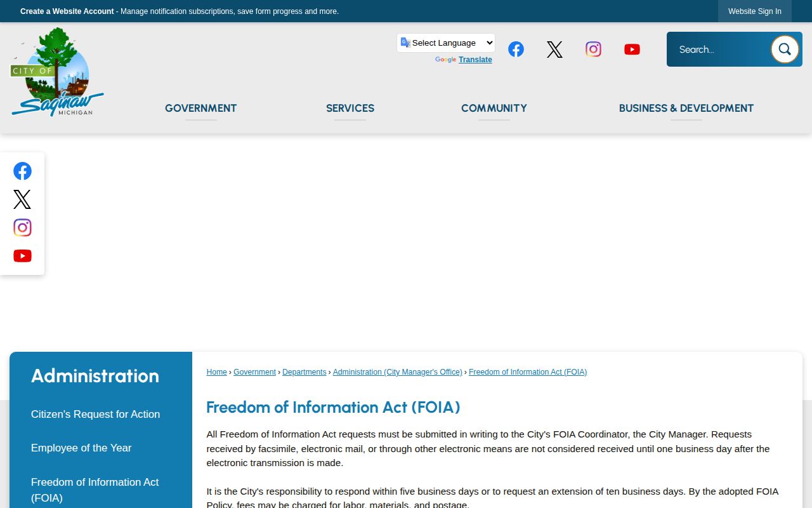Click Instagram icon in floating side panel
The height and width of the screenshot is (508, 812).
point(22,227)
